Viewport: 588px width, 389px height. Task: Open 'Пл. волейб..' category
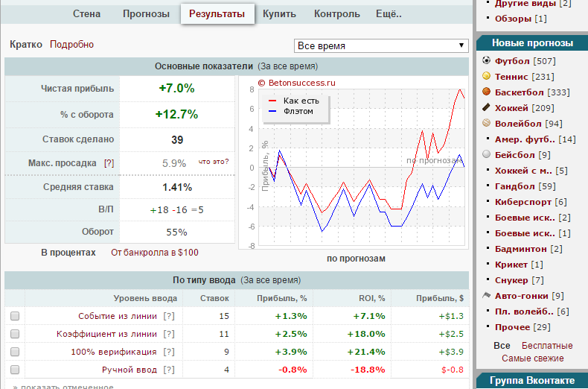[524, 311]
